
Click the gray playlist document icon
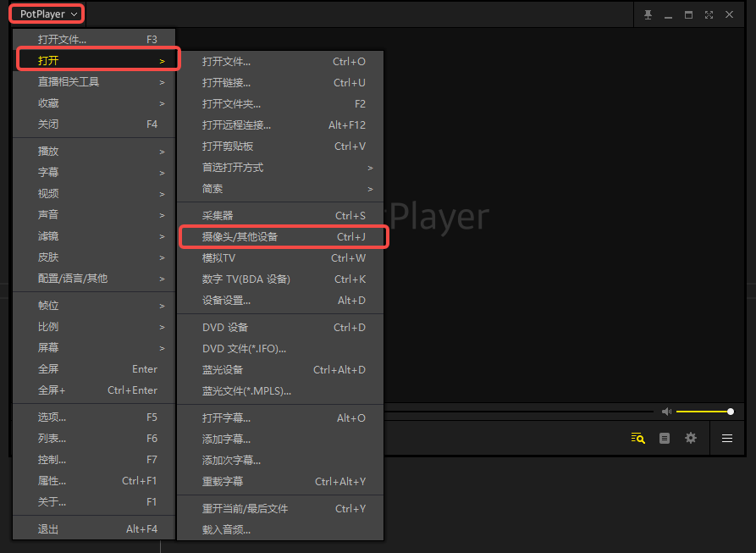(665, 438)
